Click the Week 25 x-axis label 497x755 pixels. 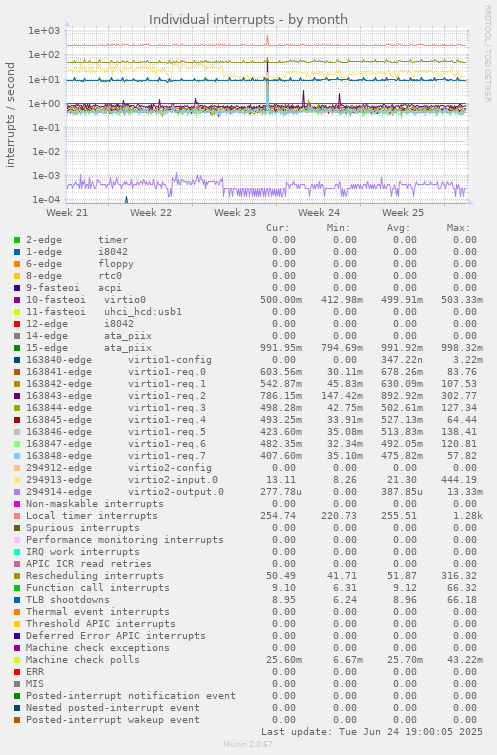[403, 212]
